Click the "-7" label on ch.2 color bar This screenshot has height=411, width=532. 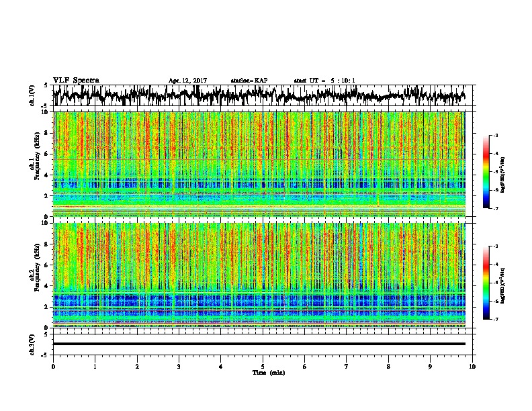coord(495,320)
